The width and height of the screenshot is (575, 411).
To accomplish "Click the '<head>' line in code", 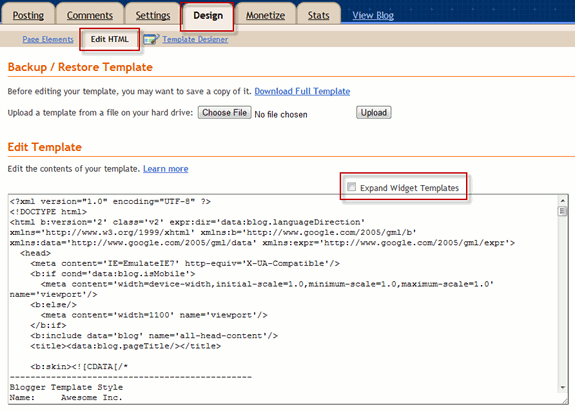I will click(36, 253).
